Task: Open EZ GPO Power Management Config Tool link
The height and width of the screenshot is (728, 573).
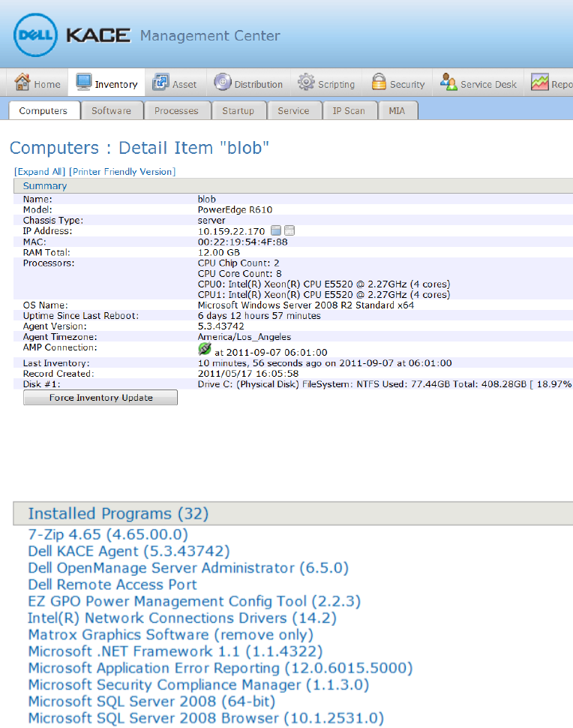Action: pos(194,601)
